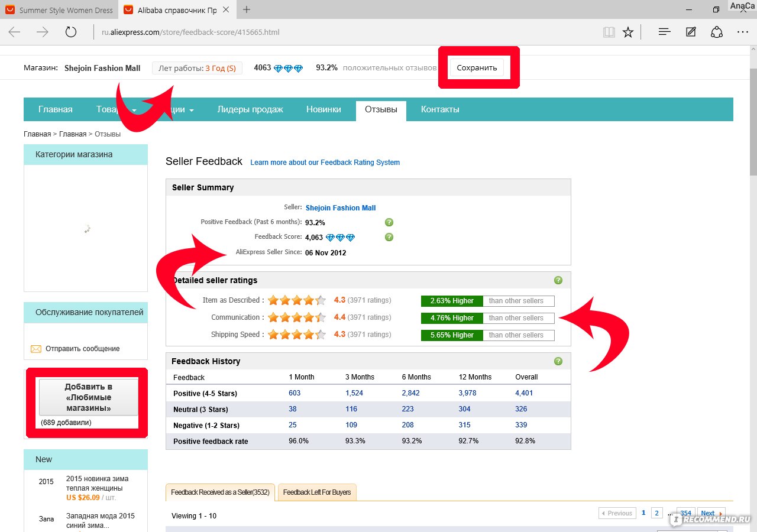
Task: Go back with browser back arrow
Action: [x=15, y=32]
